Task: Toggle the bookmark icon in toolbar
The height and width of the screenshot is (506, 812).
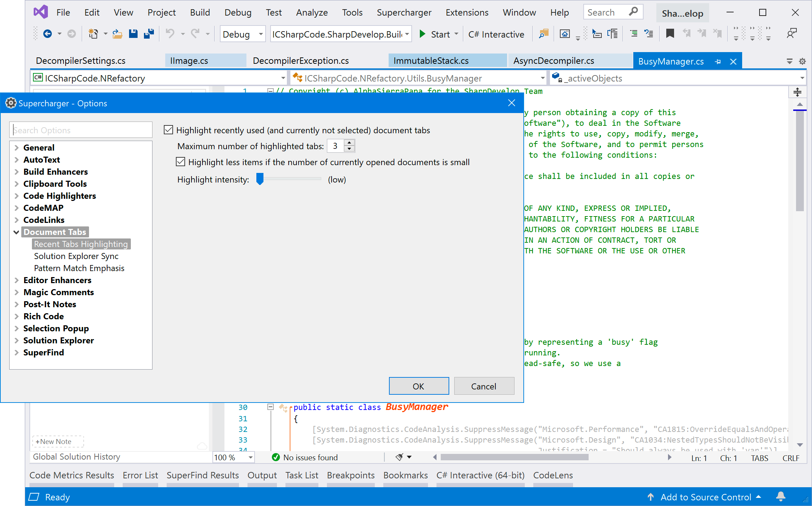Action: (670, 34)
